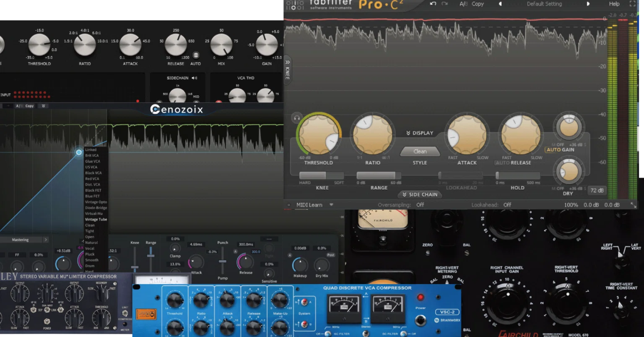Image resolution: width=644 pixels, height=337 pixels.
Task: Click the Redo arrow in FabFilter Pro-C2
Action: tap(445, 4)
